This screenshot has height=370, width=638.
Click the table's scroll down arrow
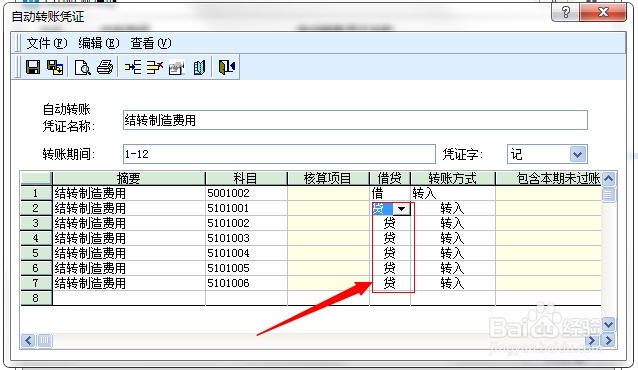pos(608,324)
